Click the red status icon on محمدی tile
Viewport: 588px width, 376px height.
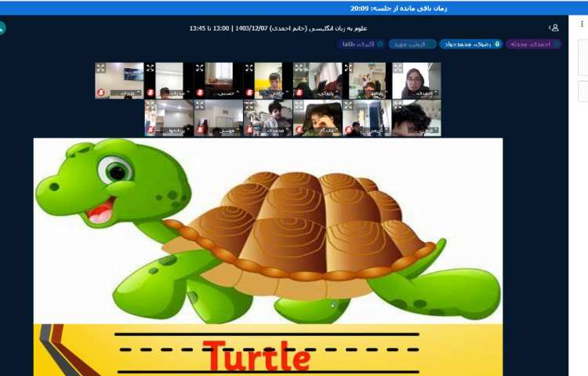249,129
